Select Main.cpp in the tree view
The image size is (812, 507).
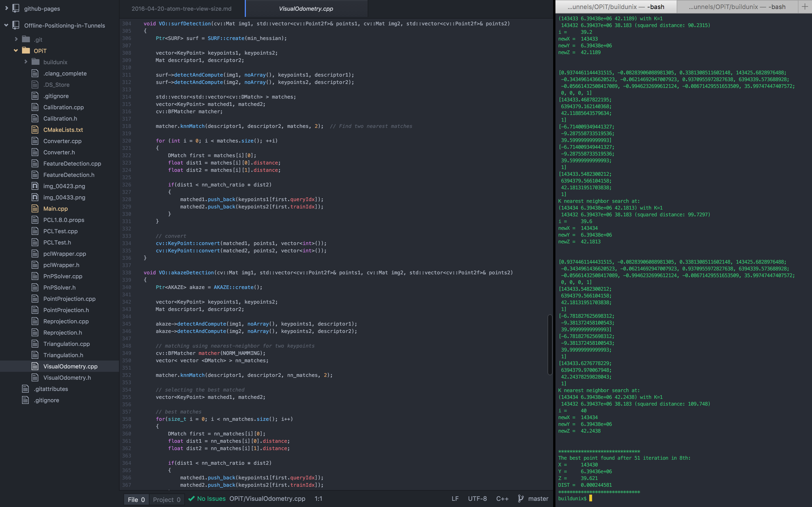[x=55, y=208]
